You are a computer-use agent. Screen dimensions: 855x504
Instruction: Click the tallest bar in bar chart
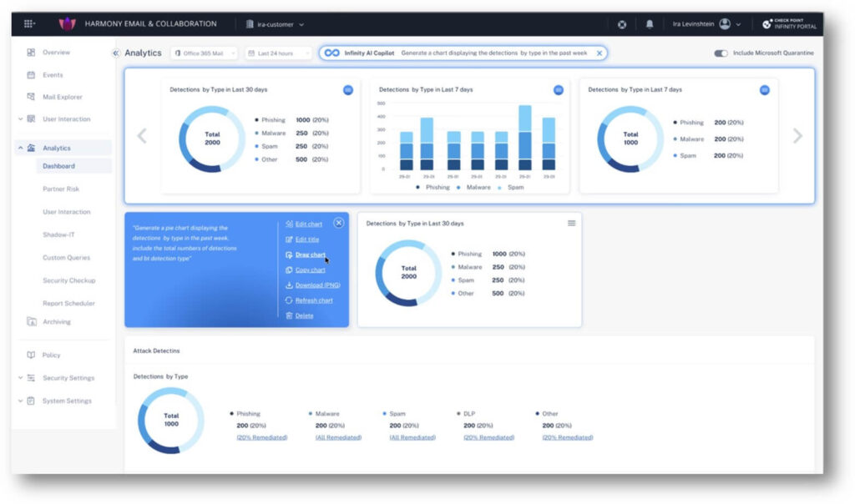click(x=525, y=138)
